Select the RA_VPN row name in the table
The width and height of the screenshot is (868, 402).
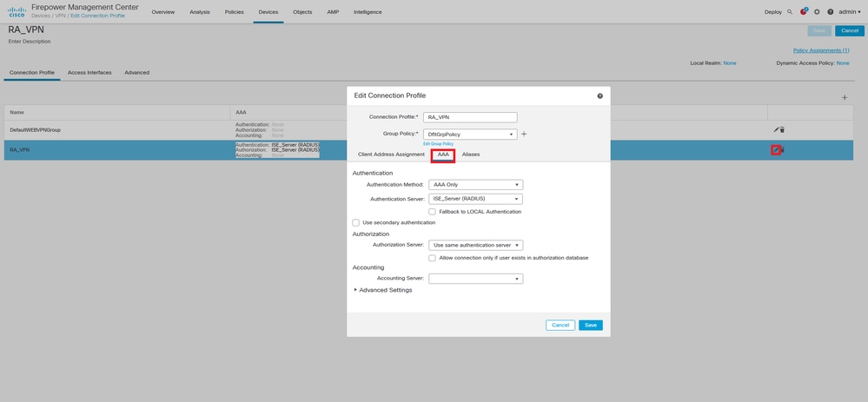pos(19,149)
